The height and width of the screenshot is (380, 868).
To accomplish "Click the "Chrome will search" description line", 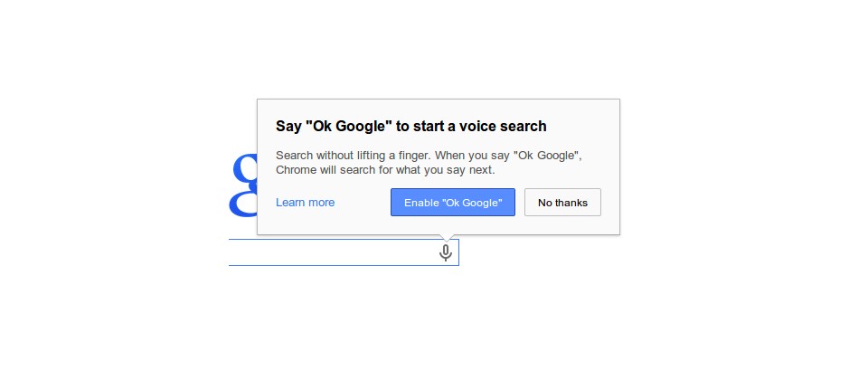I will pyautogui.click(x=385, y=169).
